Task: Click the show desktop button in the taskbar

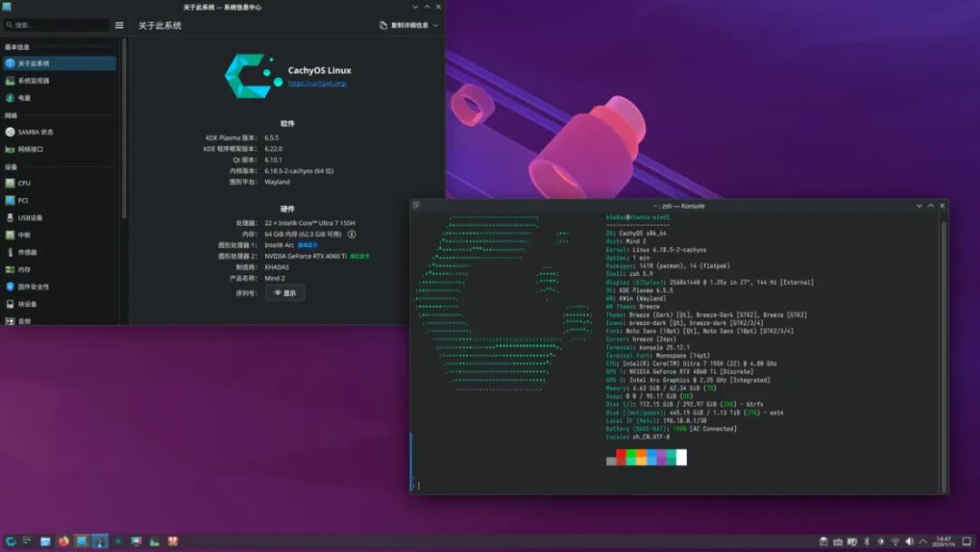Action: tap(967, 541)
